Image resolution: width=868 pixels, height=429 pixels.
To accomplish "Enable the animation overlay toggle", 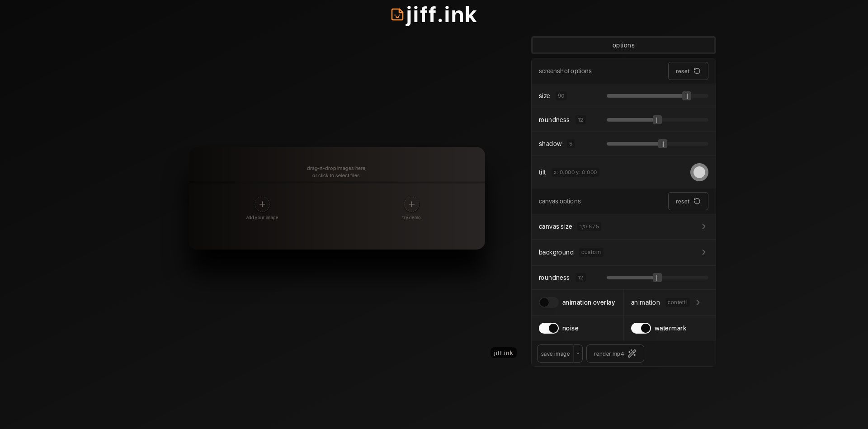I will coord(548,302).
